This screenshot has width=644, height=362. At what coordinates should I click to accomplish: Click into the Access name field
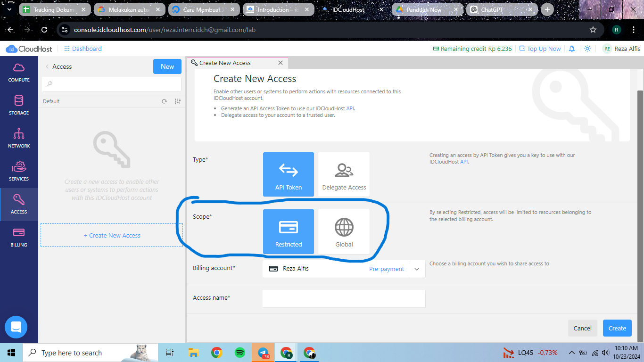pos(344,298)
